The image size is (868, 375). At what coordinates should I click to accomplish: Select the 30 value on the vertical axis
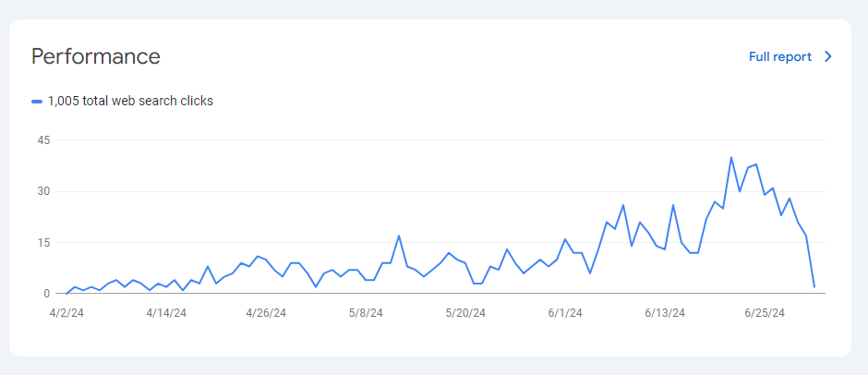(x=41, y=191)
